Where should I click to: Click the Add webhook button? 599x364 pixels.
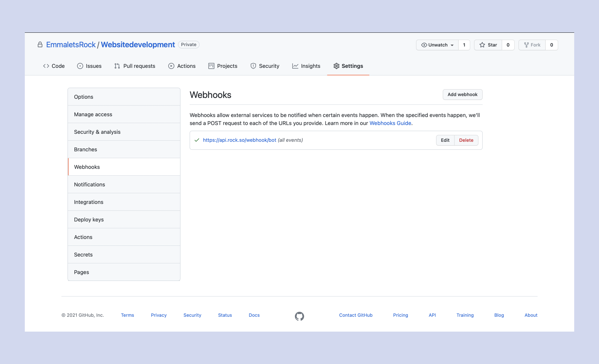[x=462, y=95]
